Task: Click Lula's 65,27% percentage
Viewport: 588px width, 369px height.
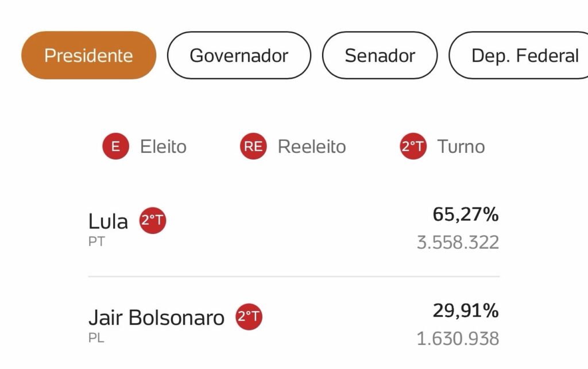Action: tap(466, 215)
